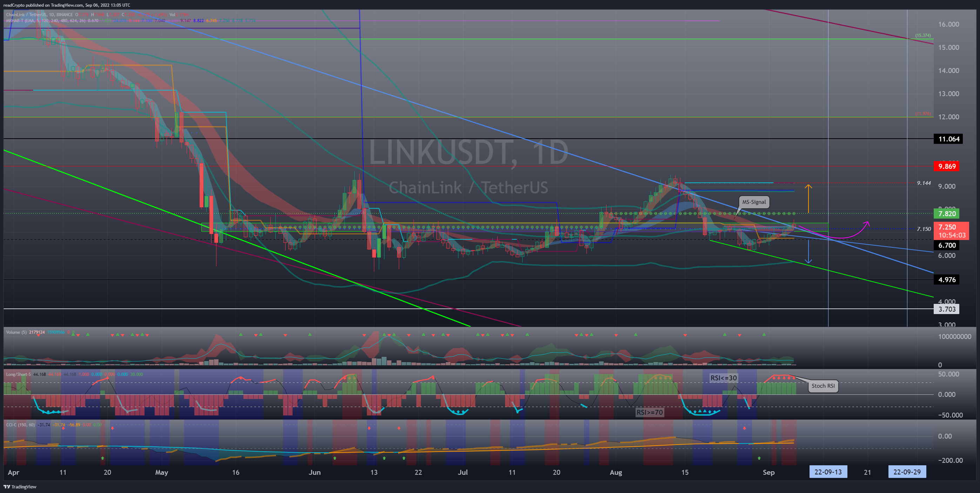Click the Aug label on time axis

[x=616, y=472]
